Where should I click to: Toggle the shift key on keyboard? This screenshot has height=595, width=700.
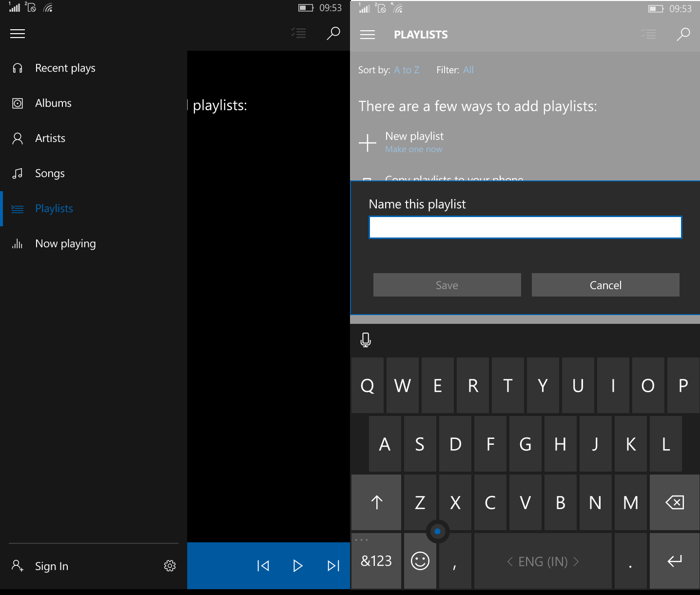click(376, 502)
